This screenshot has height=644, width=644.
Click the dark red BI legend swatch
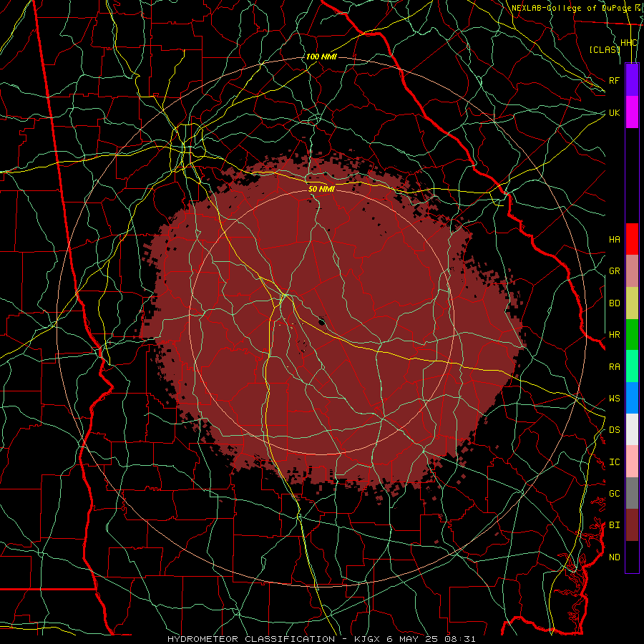[632, 525]
